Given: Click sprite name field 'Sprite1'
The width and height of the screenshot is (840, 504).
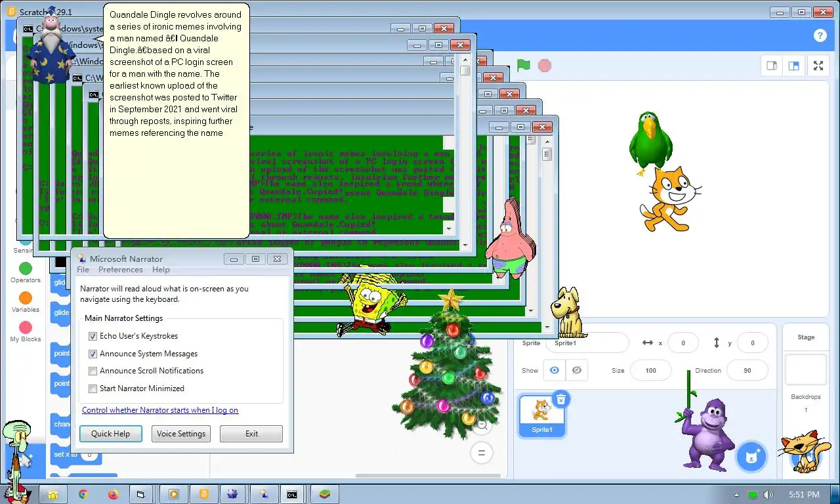Looking at the screenshot, I should 587,343.
